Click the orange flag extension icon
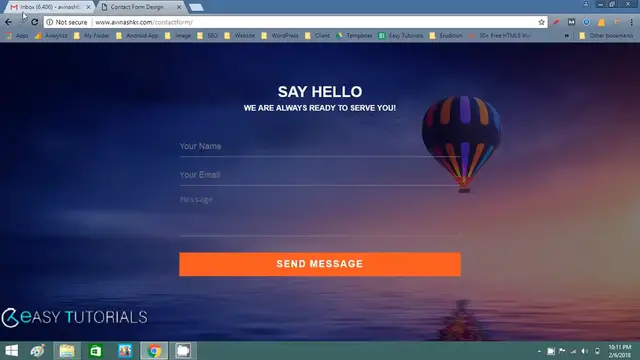This screenshot has height=360, width=640. point(617,22)
